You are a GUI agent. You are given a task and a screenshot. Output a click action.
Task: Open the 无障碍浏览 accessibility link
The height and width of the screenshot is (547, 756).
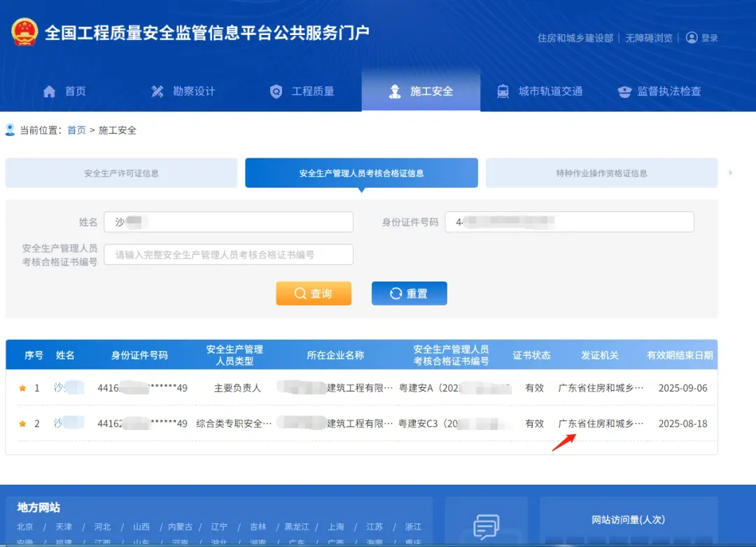[x=648, y=38]
